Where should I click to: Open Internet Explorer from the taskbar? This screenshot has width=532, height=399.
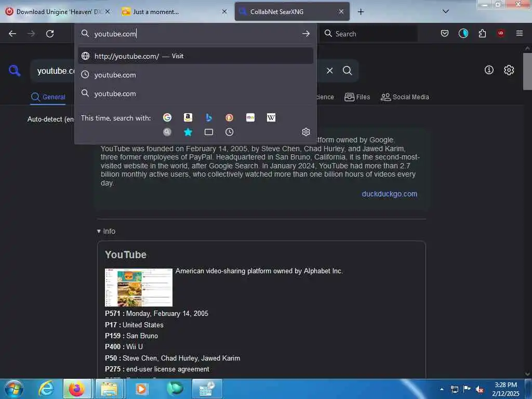46,389
